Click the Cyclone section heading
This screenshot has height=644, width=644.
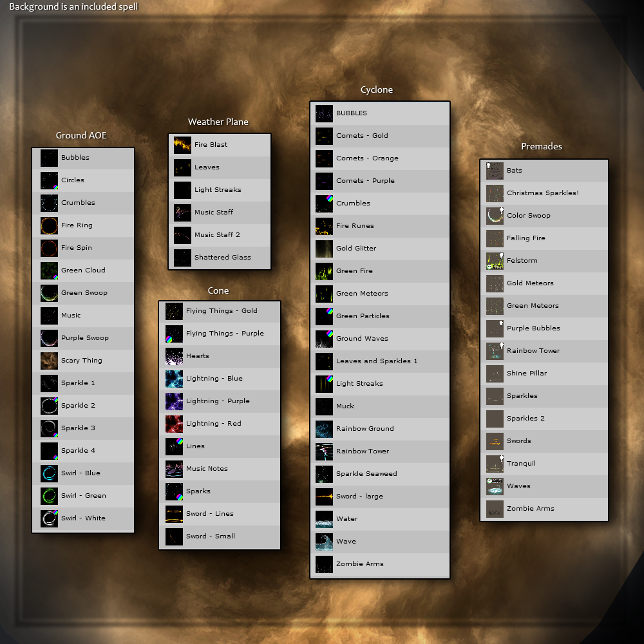click(x=377, y=90)
